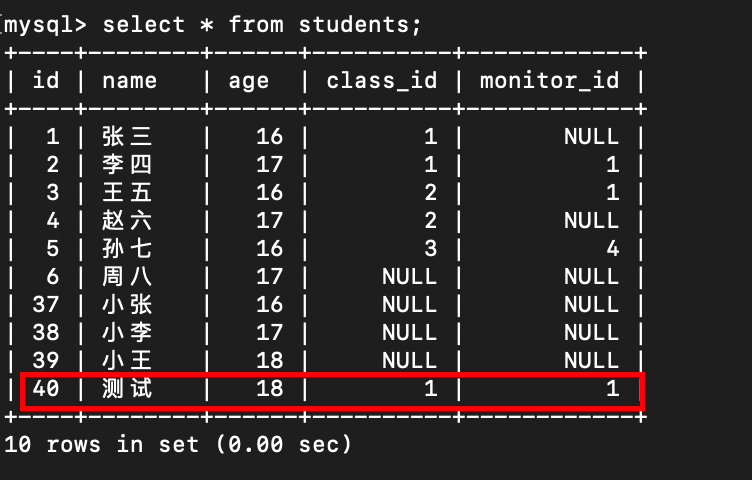Click the highlighted name 测试
752x480 pixels.
click(127, 389)
